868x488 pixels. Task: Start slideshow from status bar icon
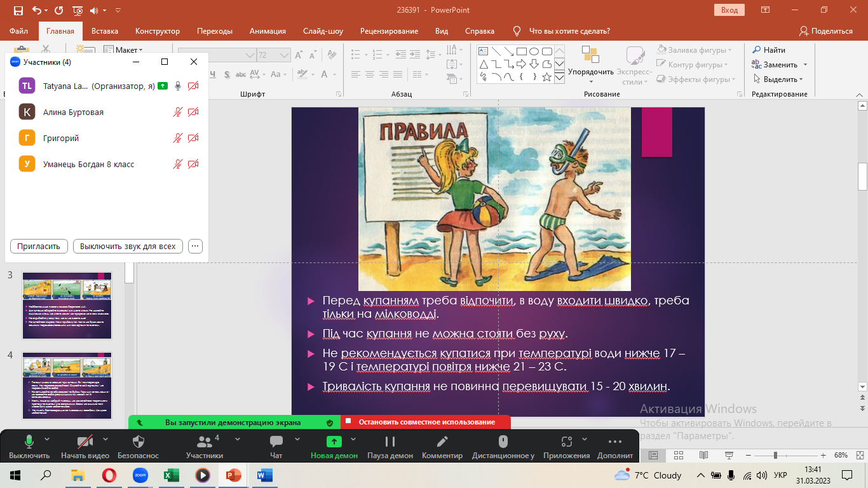pos(728,455)
